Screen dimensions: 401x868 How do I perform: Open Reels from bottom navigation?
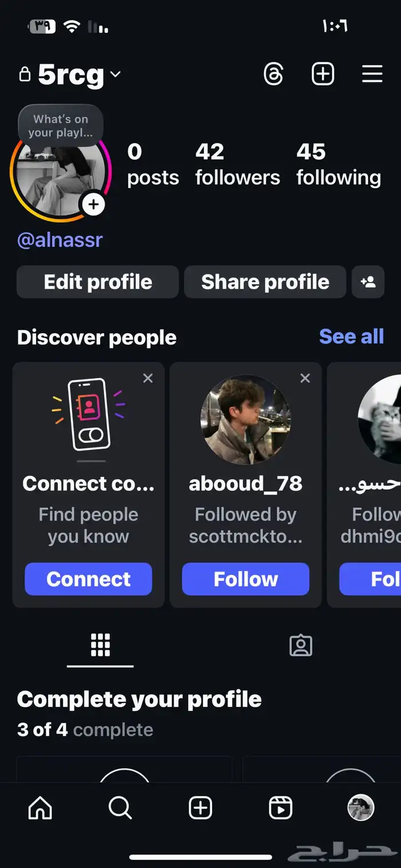pos(281,808)
